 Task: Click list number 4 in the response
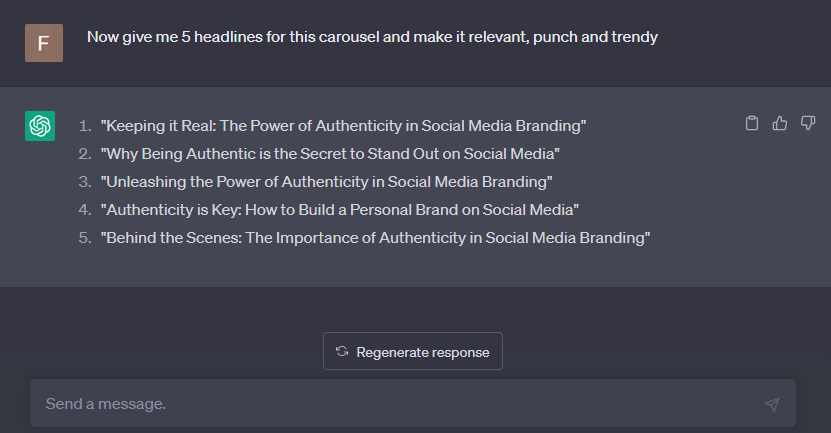(x=85, y=210)
